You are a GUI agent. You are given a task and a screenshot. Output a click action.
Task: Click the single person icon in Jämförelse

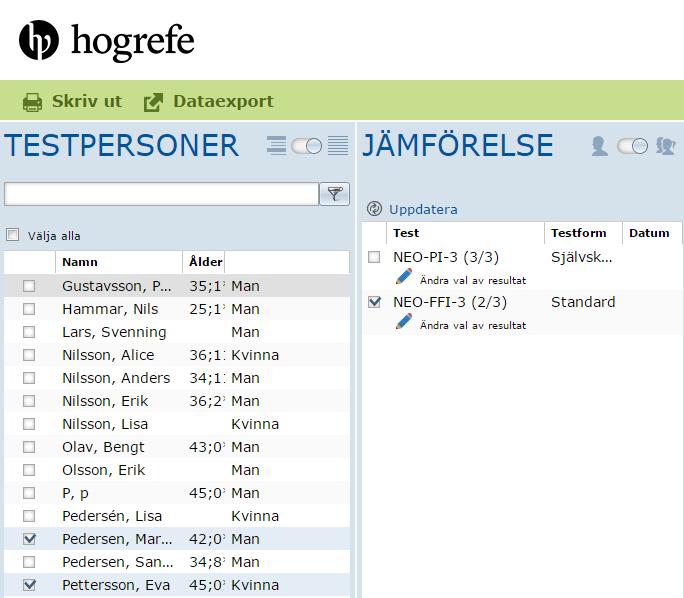click(600, 146)
